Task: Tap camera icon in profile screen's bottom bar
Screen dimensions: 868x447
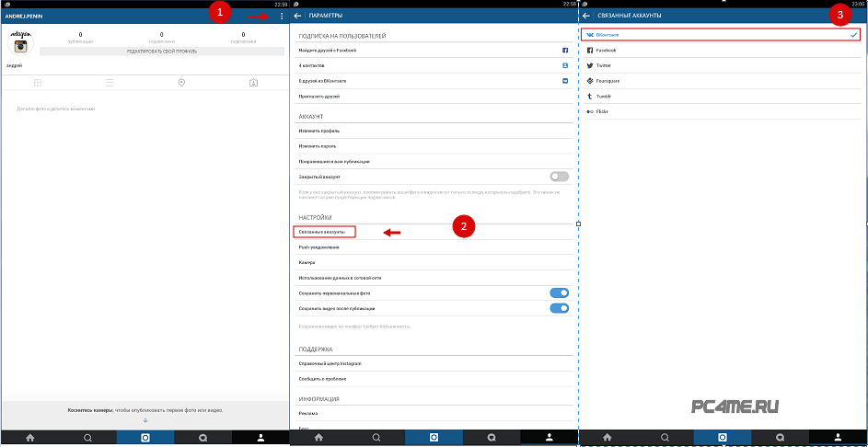Action: pos(145,438)
